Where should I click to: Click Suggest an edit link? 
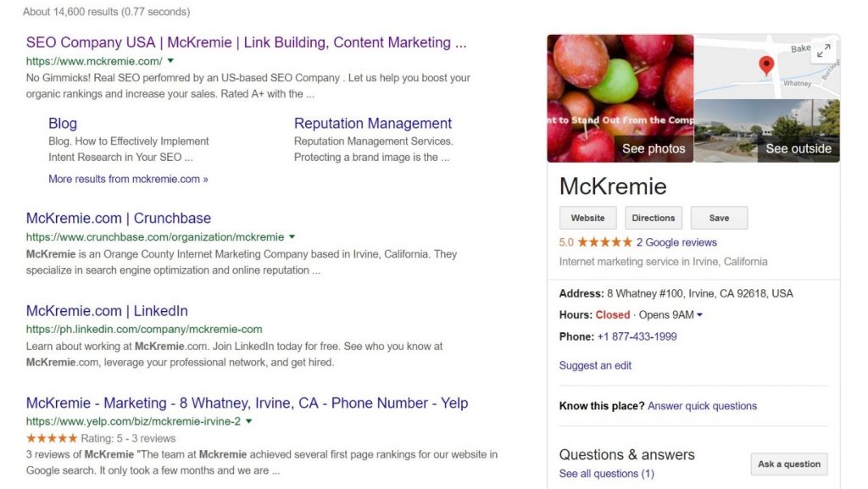(x=595, y=365)
